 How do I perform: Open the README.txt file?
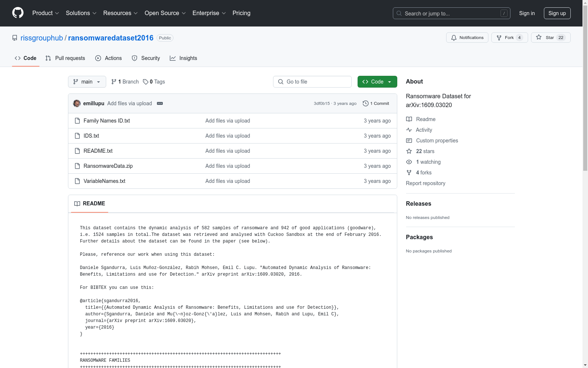[98, 151]
